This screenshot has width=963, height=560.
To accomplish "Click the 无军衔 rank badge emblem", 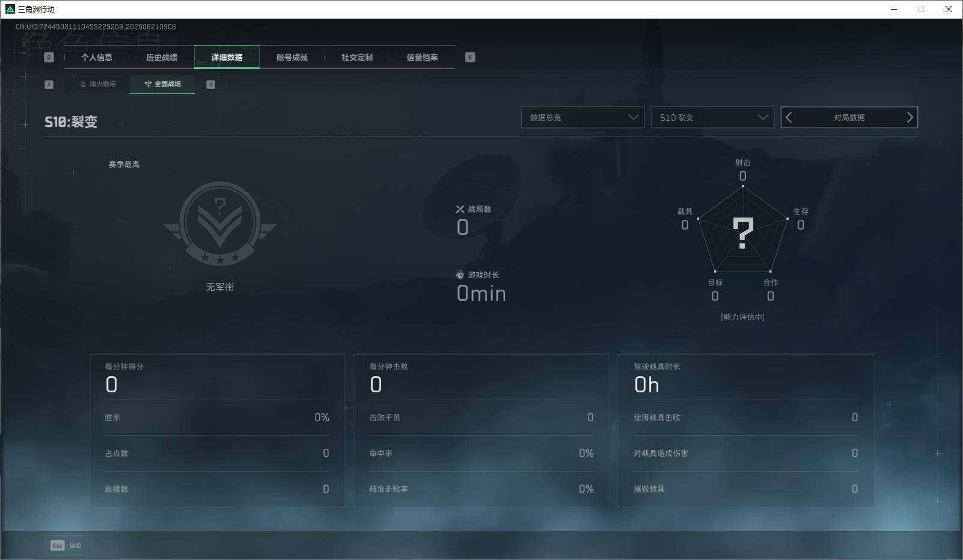I will pos(220,224).
